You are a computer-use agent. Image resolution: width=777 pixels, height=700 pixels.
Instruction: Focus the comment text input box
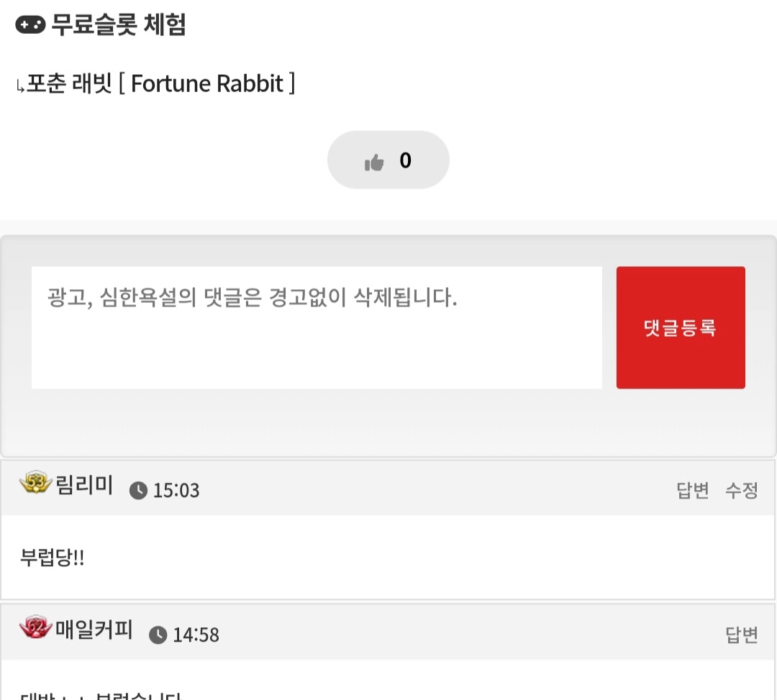click(317, 327)
